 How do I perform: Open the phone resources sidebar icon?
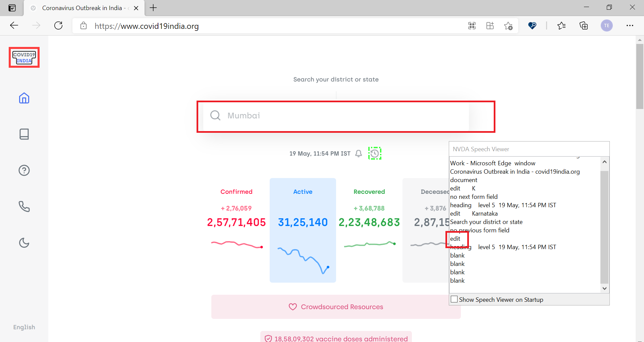24,207
